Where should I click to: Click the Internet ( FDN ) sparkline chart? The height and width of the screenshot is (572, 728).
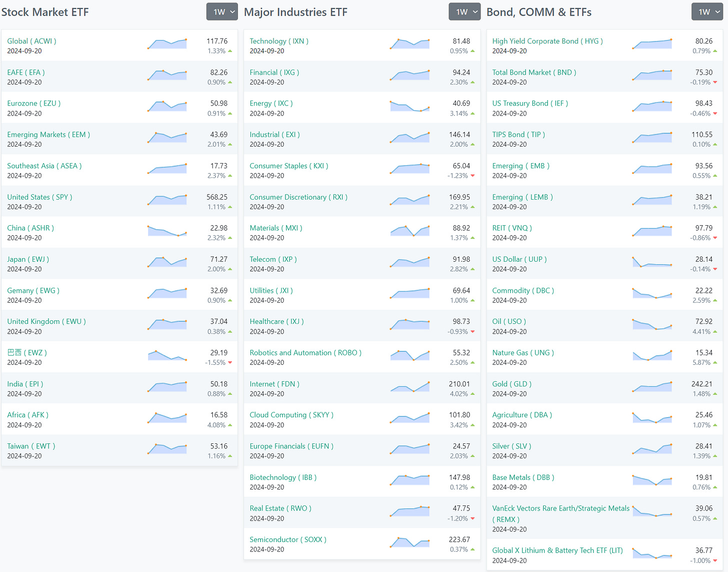(409, 386)
